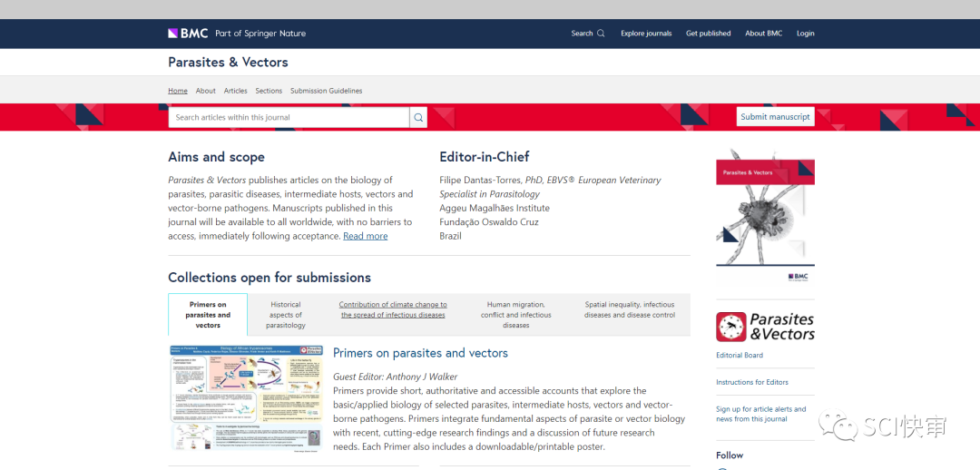
Task: Open Explore journals in top navigation
Action: pyautogui.click(x=646, y=34)
